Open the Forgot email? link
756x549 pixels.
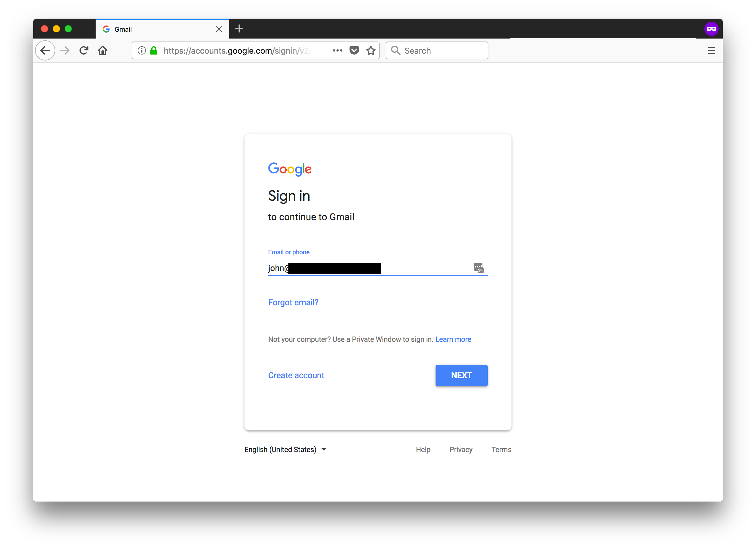click(x=293, y=302)
